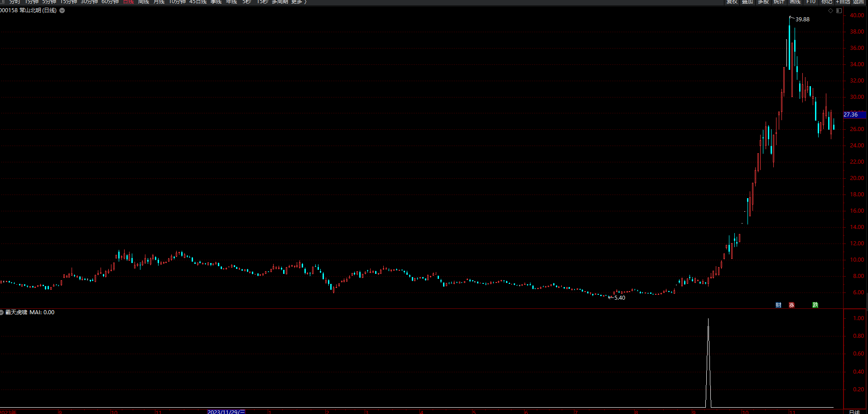
Task: Click the 日线 label at bottom right
Action: click(x=854, y=412)
